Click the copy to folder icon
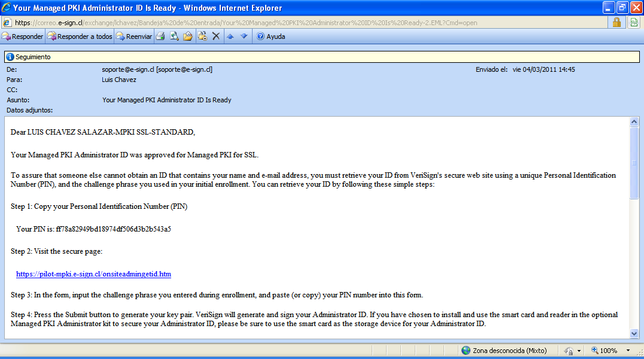This screenshot has height=359, width=644. tap(202, 36)
